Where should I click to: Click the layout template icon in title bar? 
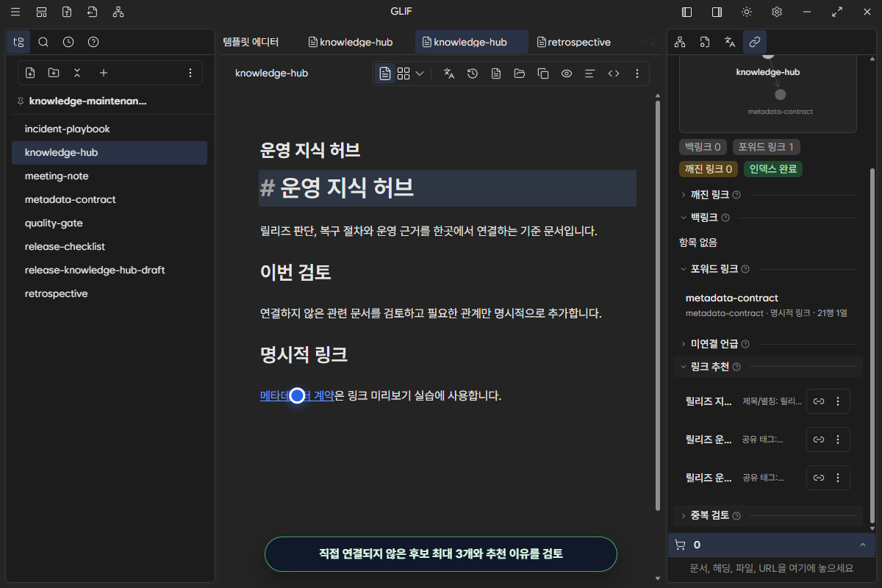point(41,12)
